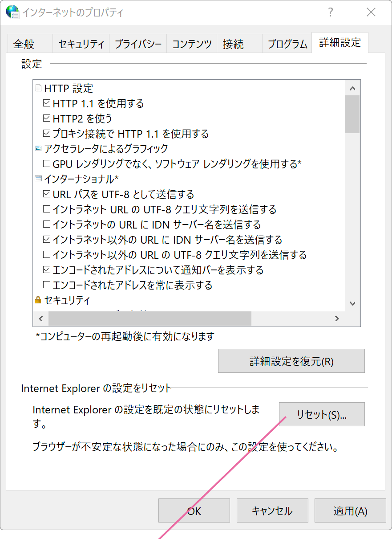Click the インターナショナル category icon
392x539 pixels.
pyautogui.click(x=38, y=179)
